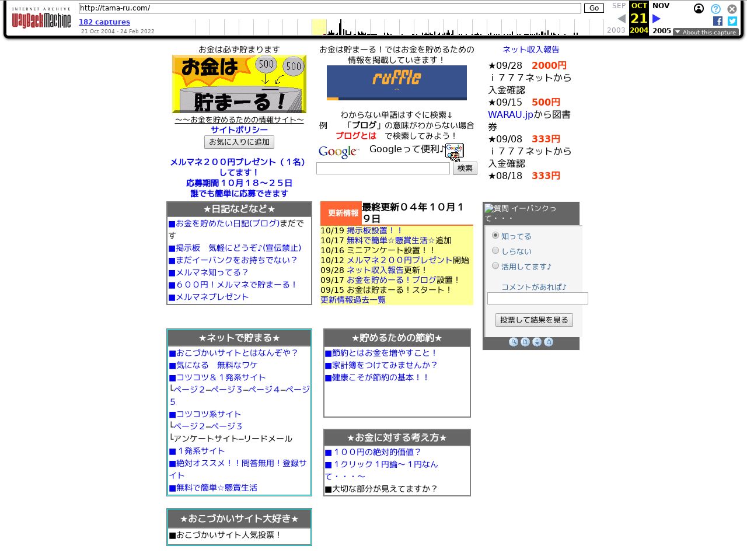Image resolution: width=747 pixels, height=560 pixels.
Task: Click the comment input field in the poll
Action: [537, 298]
